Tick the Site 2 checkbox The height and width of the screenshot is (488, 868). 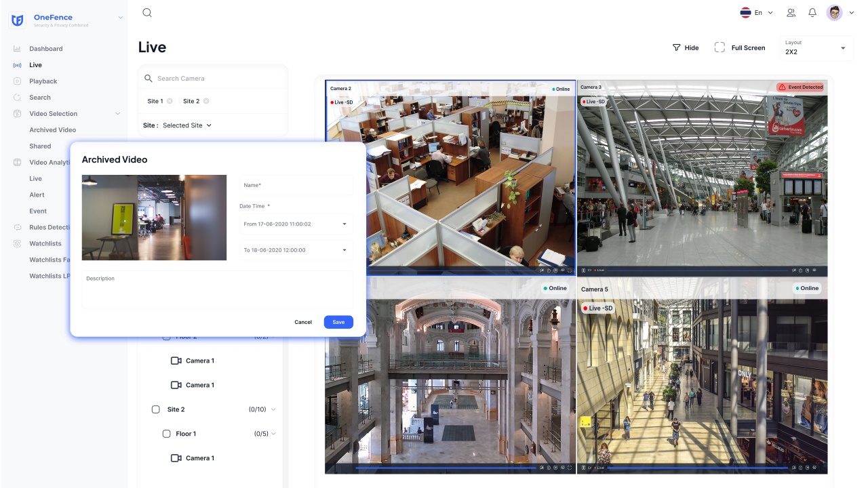tap(155, 409)
